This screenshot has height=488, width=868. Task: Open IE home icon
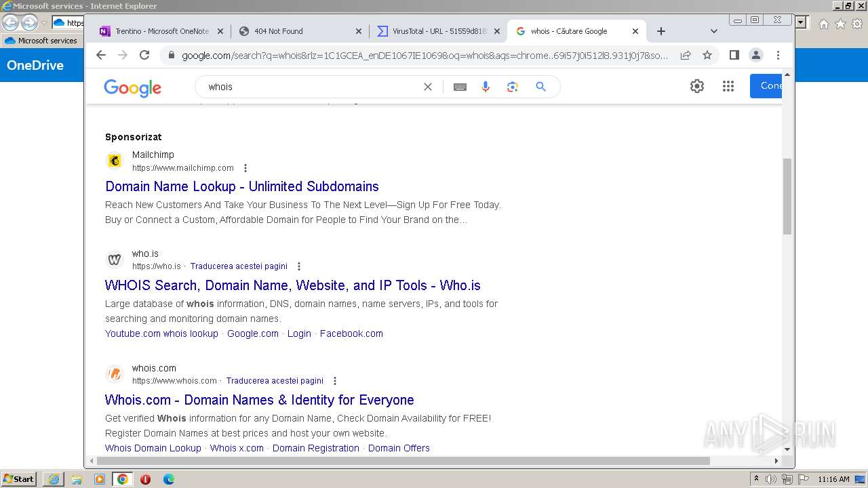point(823,24)
